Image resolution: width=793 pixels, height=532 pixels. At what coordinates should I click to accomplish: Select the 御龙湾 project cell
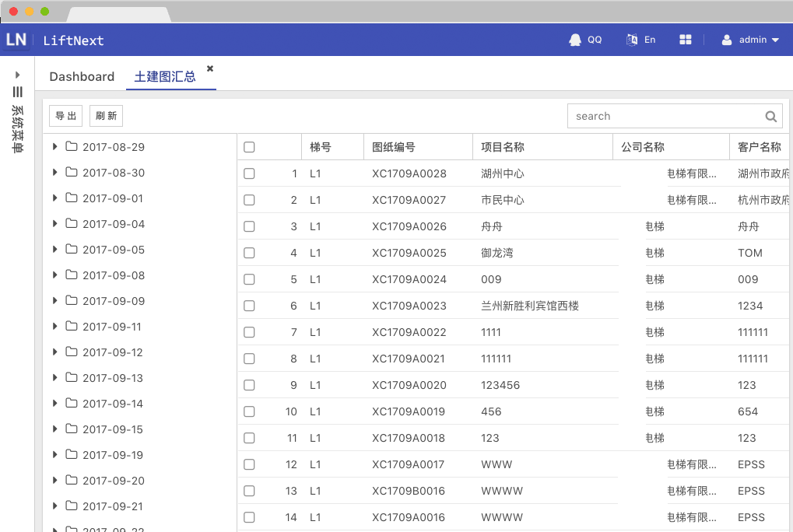point(497,253)
